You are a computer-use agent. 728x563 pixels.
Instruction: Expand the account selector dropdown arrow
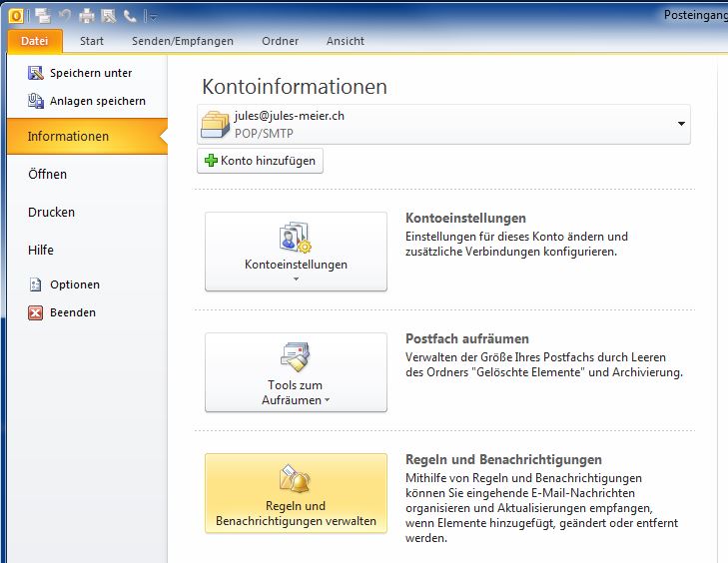click(681, 124)
